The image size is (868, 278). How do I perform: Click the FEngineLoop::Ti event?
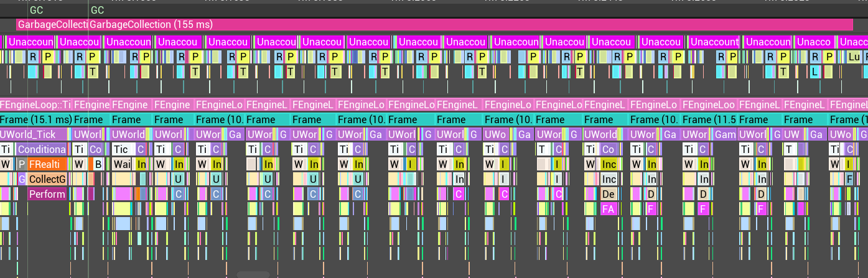click(36, 104)
